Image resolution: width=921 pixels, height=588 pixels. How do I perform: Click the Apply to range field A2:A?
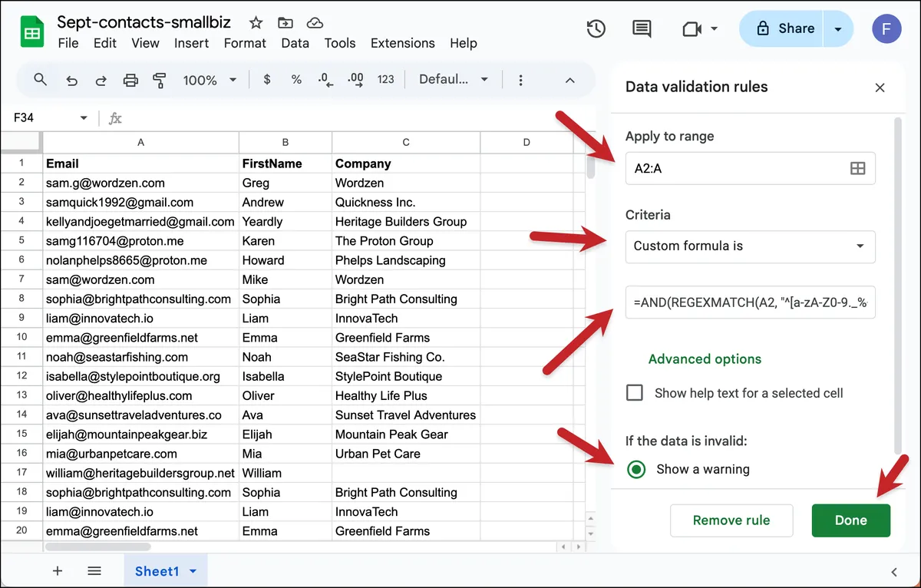(x=751, y=168)
